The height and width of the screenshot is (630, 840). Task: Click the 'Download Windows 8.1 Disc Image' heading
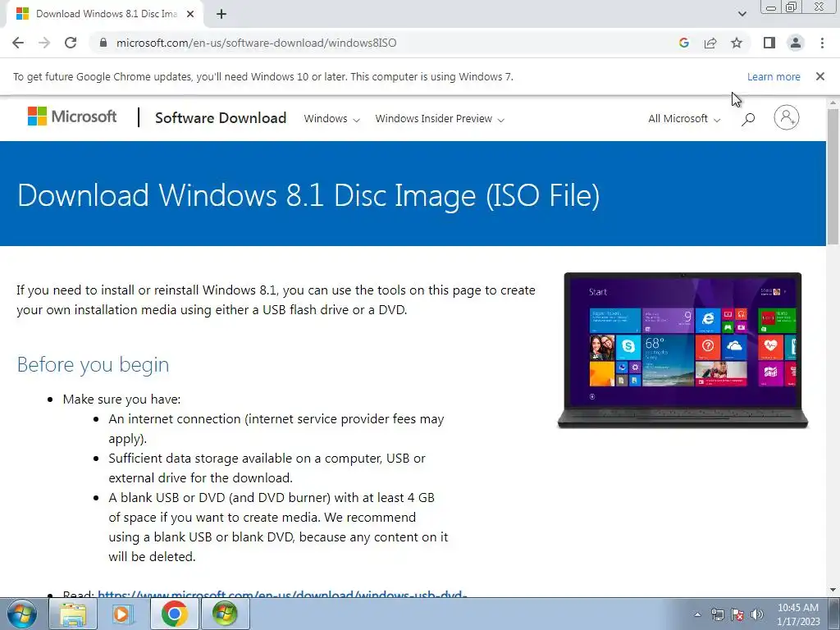click(x=308, y=195)
